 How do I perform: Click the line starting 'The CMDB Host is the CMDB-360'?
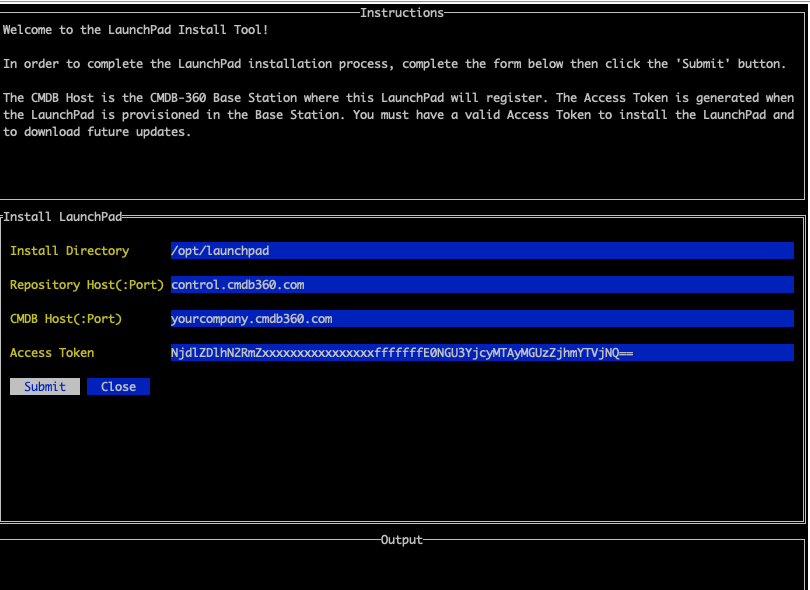[x=398, y=98]
